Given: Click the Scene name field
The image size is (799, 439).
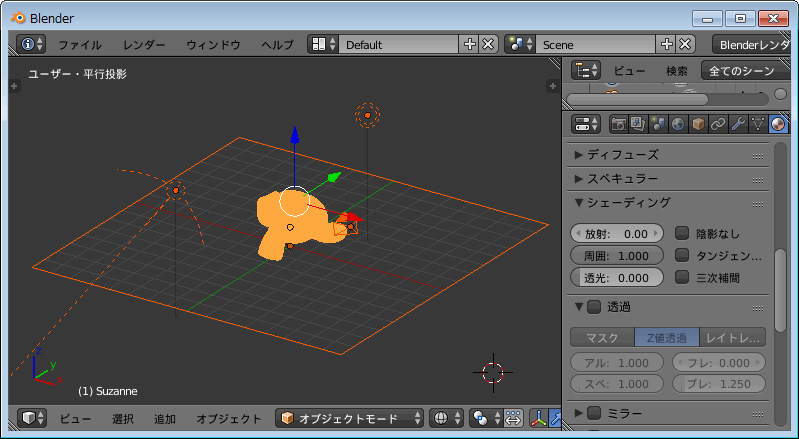Looking at the screenshot, I should 595,44.
